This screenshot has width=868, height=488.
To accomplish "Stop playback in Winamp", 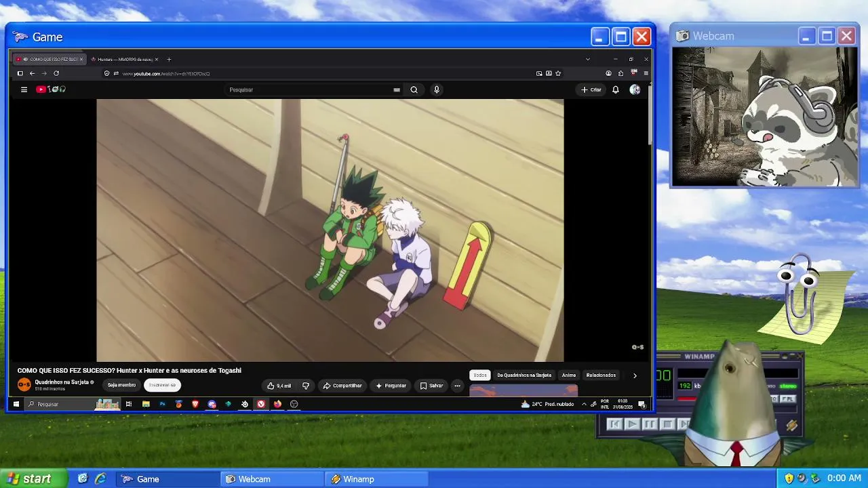I will point(667,424).
